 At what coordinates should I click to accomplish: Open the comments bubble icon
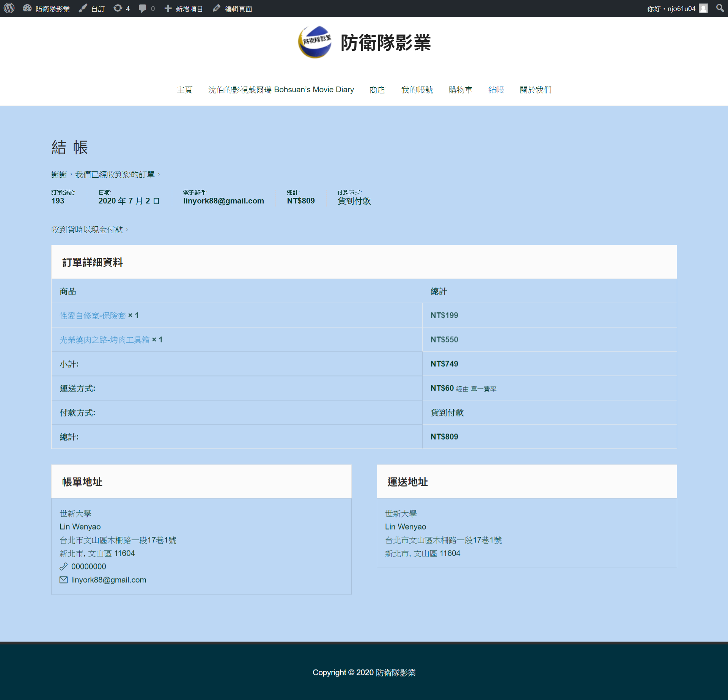143,8
